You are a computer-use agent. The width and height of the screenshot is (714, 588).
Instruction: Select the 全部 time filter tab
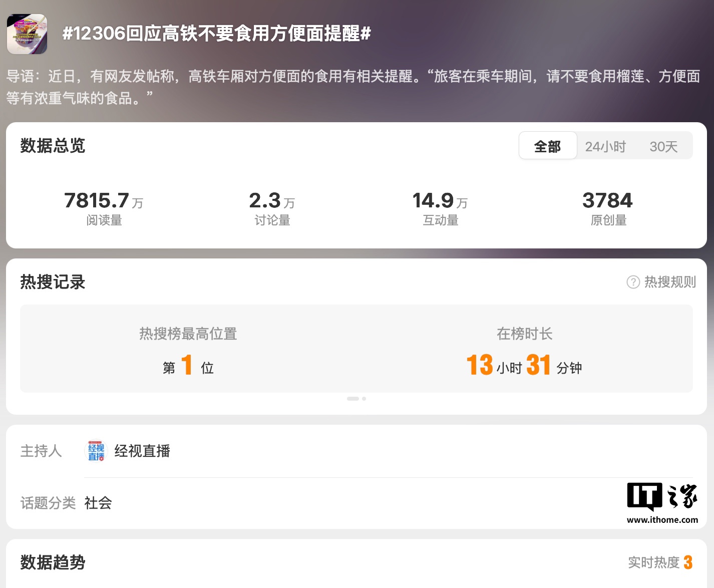(548, 146)
